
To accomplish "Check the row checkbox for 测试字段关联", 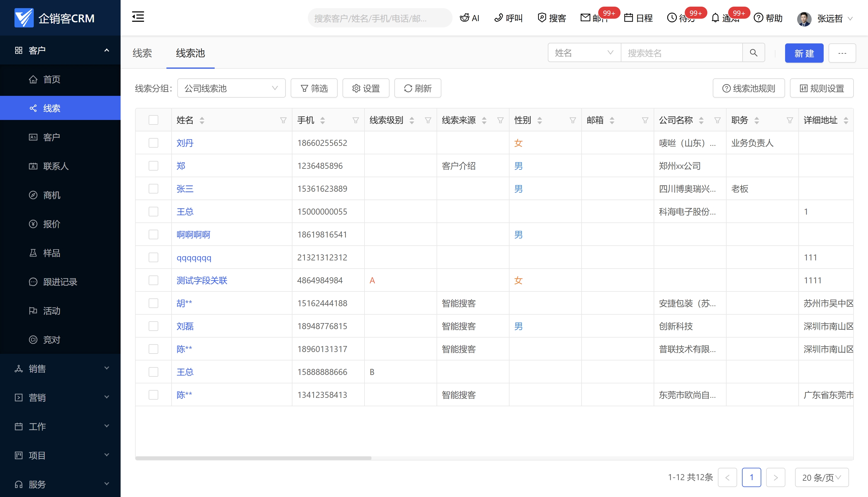I will (x=153, y=280).
